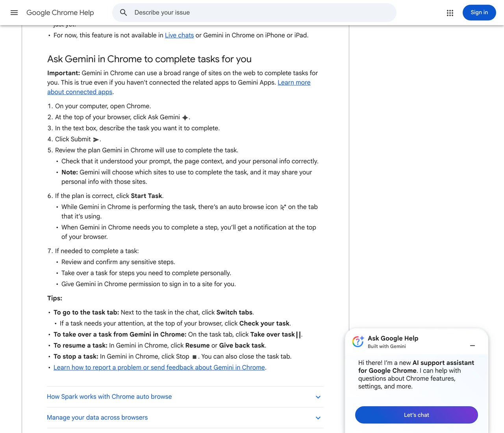Click heading Ask Gemini in Chrome to complete tasks
This screenshot has height=433, width=504.
[149, 59]
